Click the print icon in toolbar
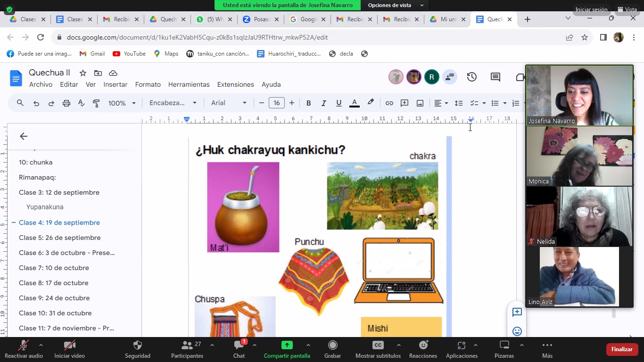 tap(66, 103)
